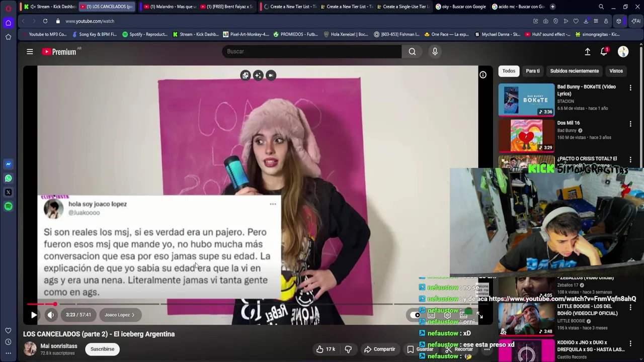This screenshot has width=644, height=362.
Task: Type in the Buscar search field
Action: click(312, 51)
